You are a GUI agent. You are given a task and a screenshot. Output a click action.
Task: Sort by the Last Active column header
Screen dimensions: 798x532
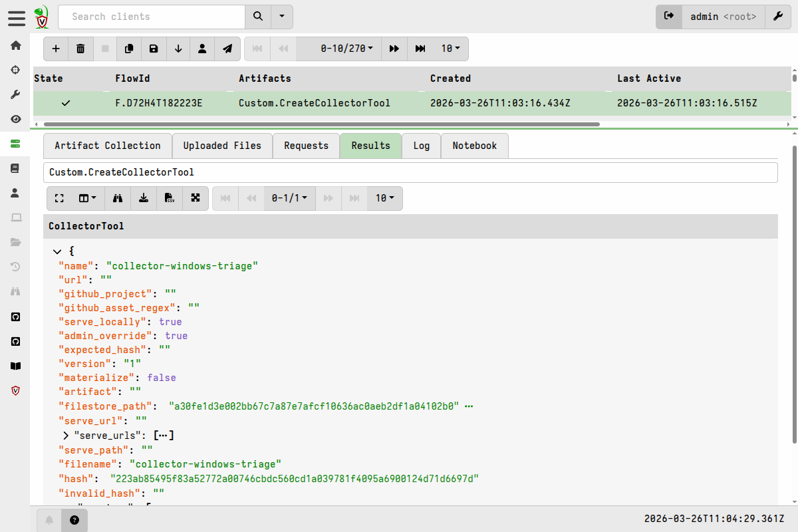[x=649, y=78]
